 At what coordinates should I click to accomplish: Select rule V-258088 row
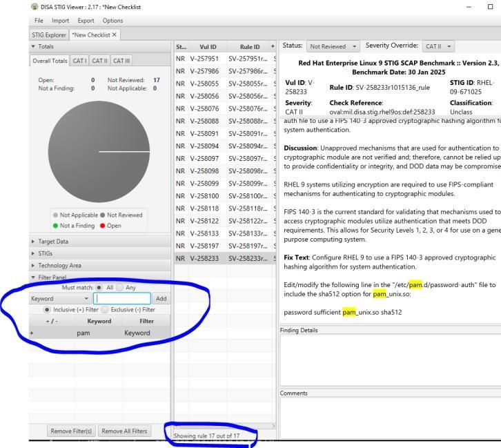tap(225, 121)
